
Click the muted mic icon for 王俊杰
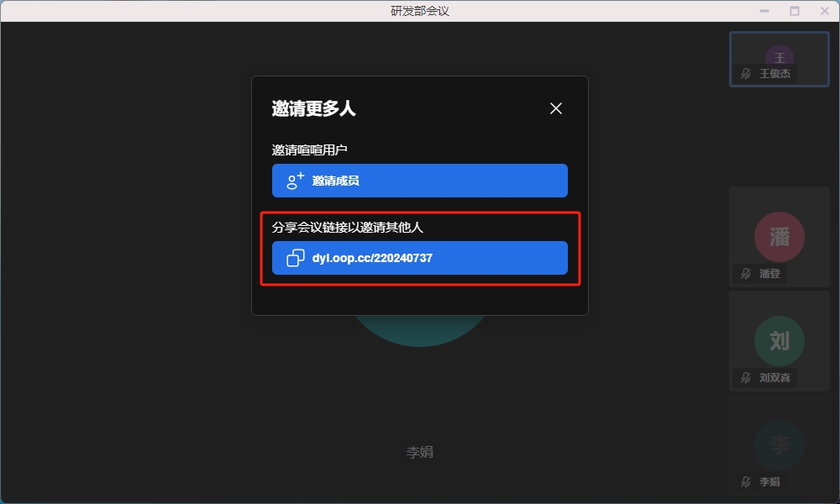[x=746, y=74]
